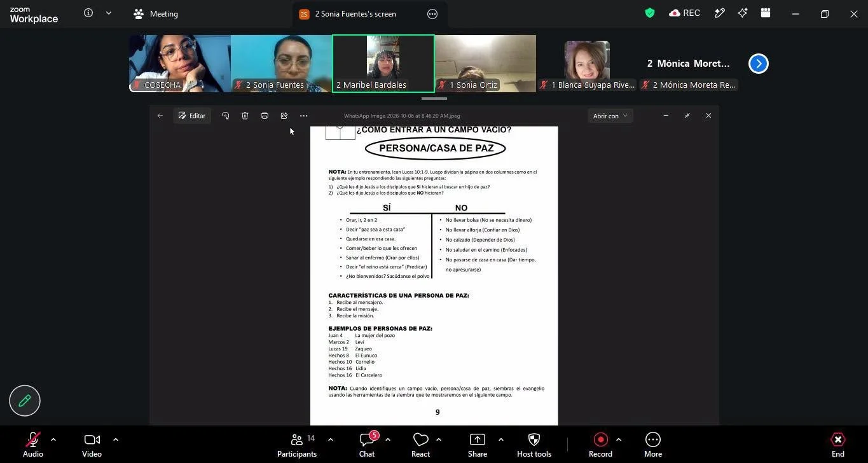Expand video options arrow
The image size is (868, 463).
click(116, 439)
